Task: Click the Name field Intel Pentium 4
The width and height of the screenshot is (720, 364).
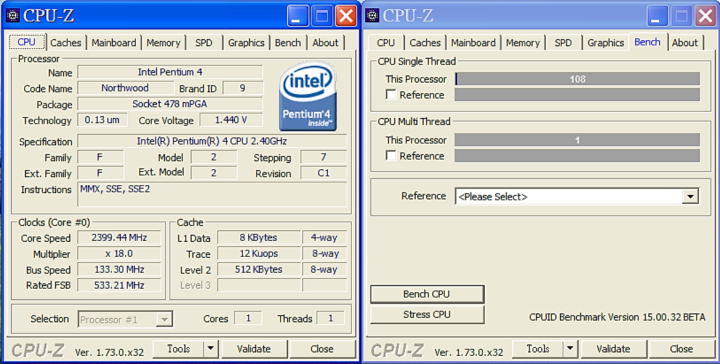Action: (170, 72)
